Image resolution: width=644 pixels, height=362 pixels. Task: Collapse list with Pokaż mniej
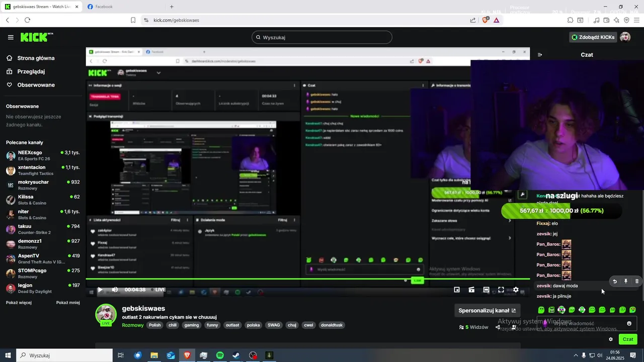coord(68,303)
